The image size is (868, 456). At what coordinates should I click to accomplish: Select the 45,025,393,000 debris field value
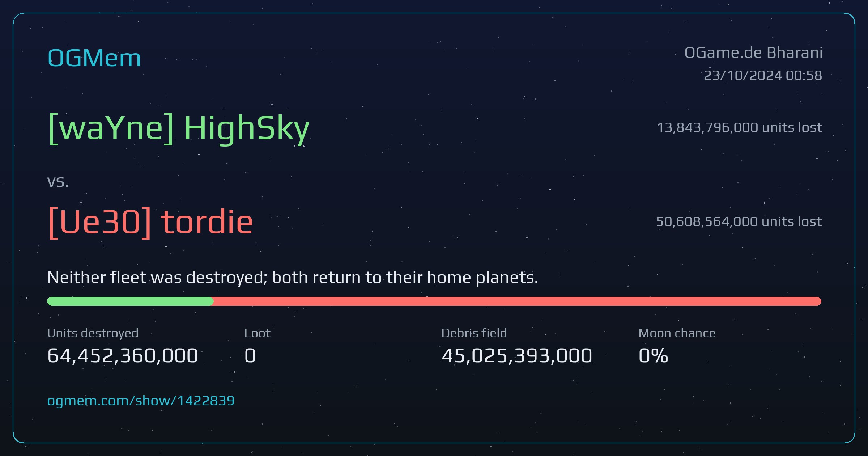point(517,355)
